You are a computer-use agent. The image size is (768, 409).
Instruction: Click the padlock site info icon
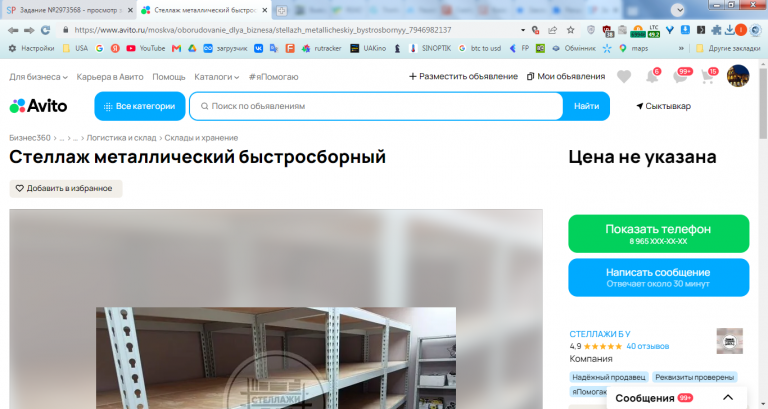pyautogui.click(x=66, y=30)
